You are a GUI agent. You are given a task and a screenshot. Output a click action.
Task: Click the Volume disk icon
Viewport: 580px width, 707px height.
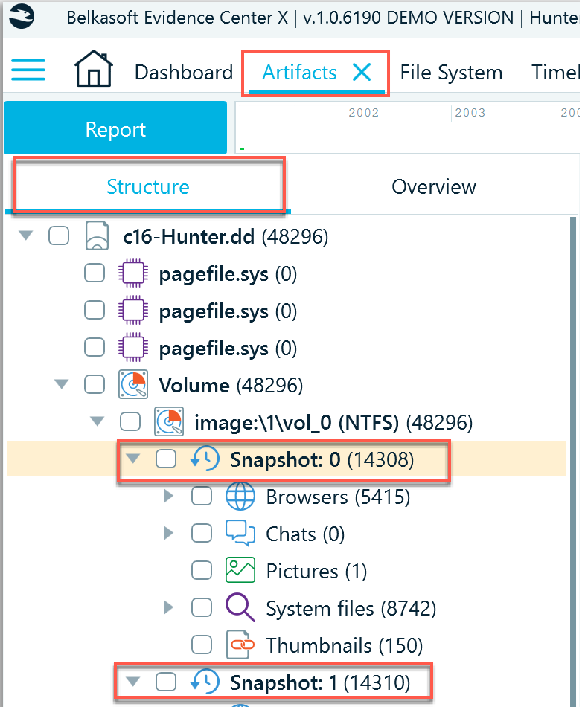point(133,385)
